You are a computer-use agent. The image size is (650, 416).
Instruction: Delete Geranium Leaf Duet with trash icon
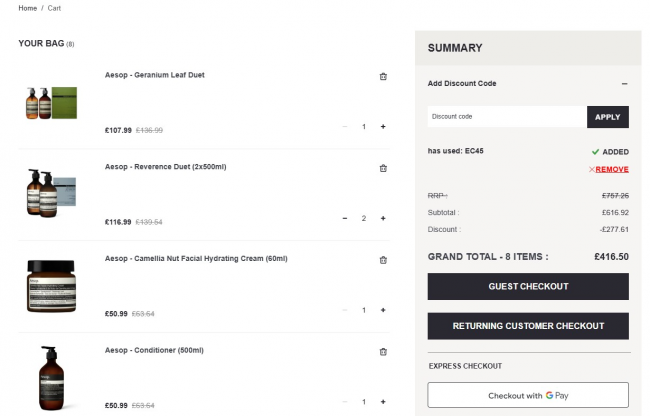point(383,76)
